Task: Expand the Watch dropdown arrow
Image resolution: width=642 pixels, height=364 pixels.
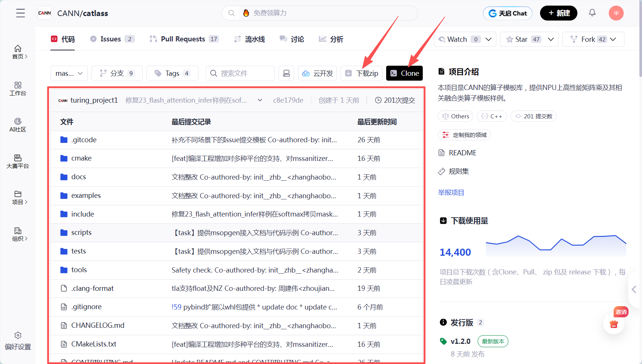Action: [x=489, y=39]
